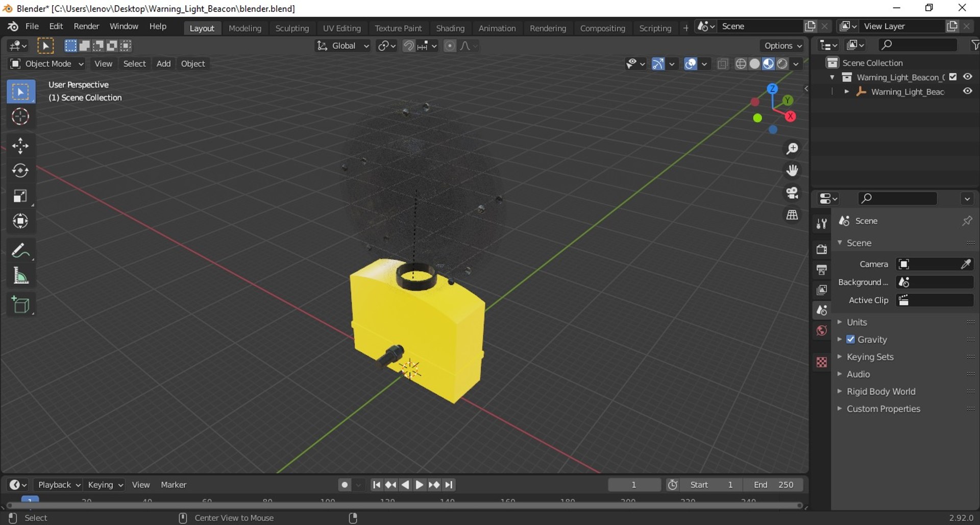
Task: Click the current frame number field
Action: [x=634, y=485]
